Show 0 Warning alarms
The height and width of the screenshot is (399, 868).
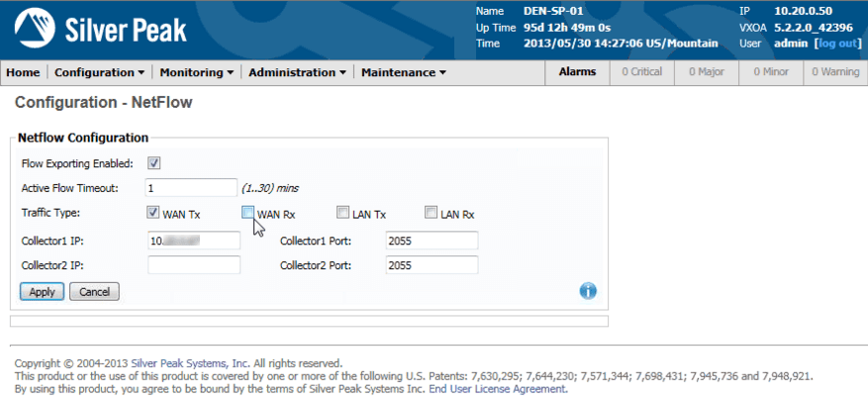[835, 72]
